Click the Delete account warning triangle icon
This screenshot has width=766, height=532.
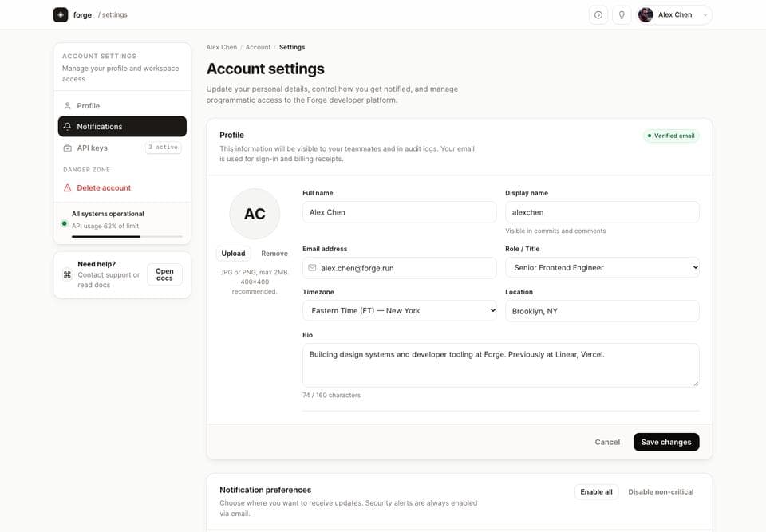[67, 187]
